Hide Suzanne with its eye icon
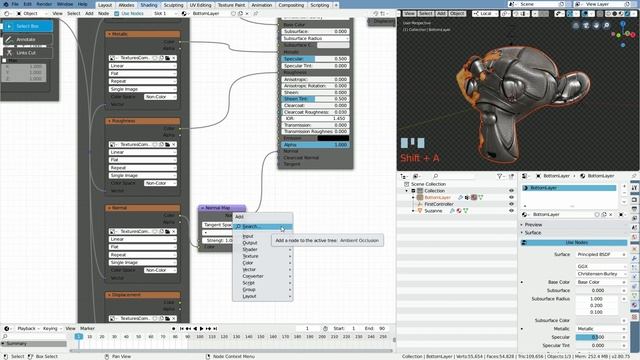The image size is (640, 360). pyautogui.click(x=511, y=211)
